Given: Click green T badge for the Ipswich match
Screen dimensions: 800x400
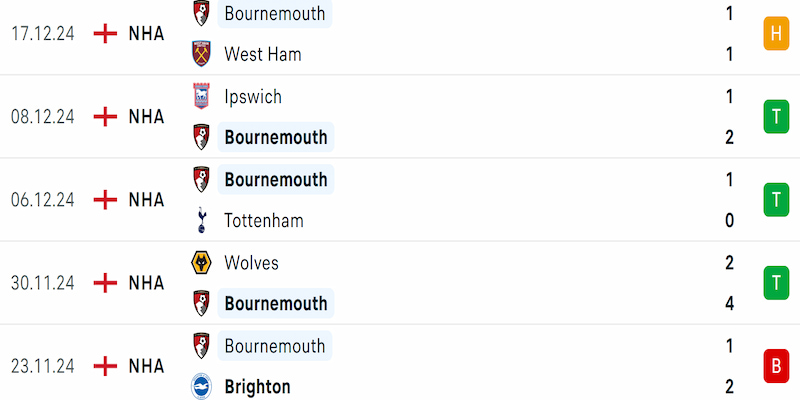Looking at the screenshot, I should tap(776, 117).
